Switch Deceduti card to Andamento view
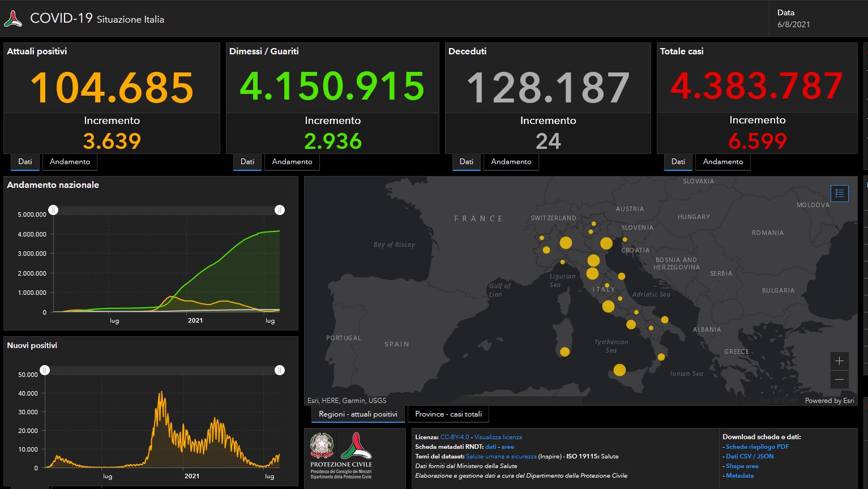The image size is (868, 489). (511, 162)
